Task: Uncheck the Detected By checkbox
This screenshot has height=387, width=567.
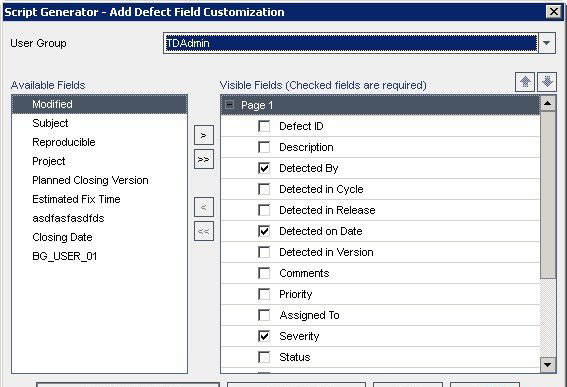Action: pos(264,168)
